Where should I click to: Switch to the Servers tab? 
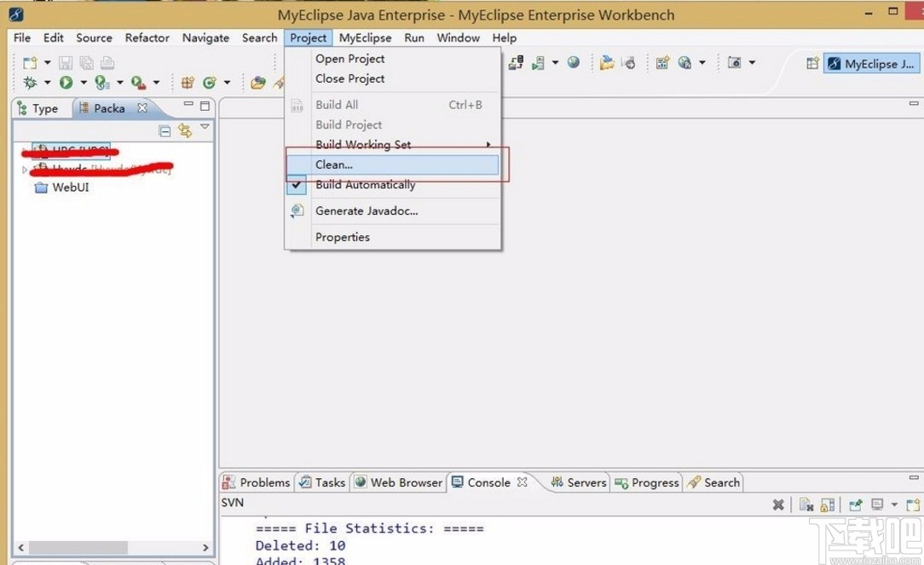(579, 482)
